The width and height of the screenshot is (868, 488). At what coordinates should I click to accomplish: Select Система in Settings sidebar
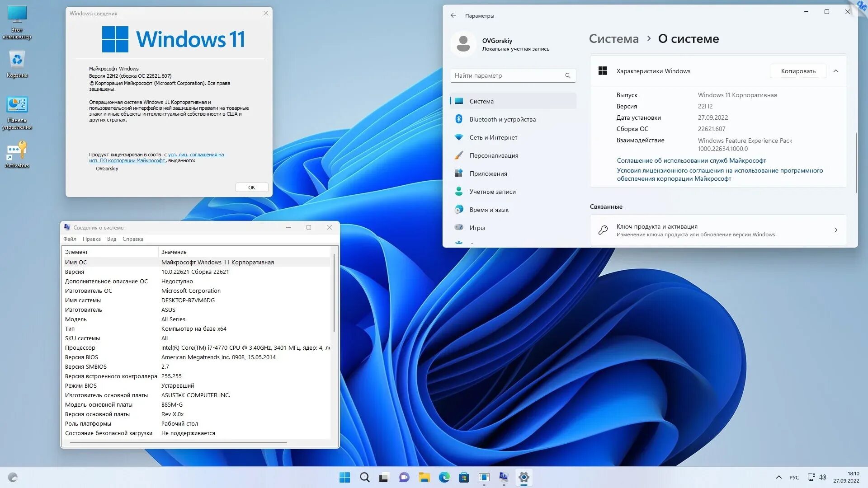pyautogui.click(x=513, y=101)
